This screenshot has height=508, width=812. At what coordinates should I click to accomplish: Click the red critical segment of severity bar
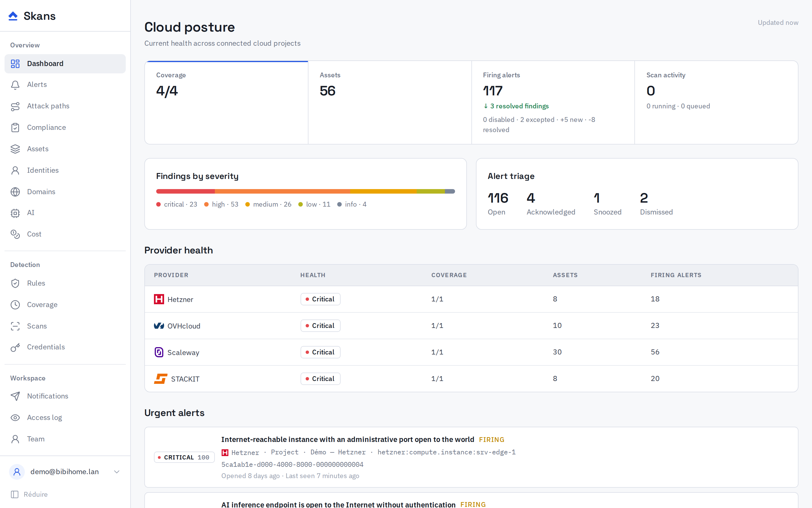[185, 191]
